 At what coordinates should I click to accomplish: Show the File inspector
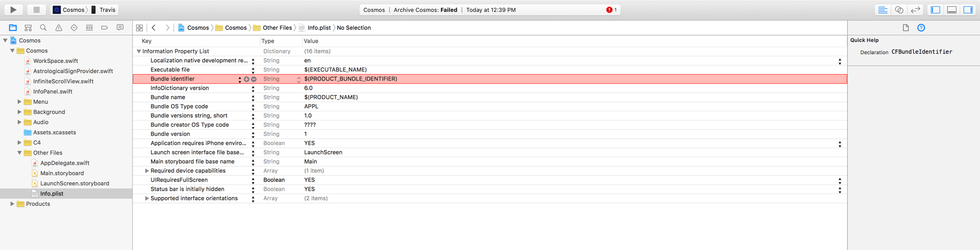906,28
